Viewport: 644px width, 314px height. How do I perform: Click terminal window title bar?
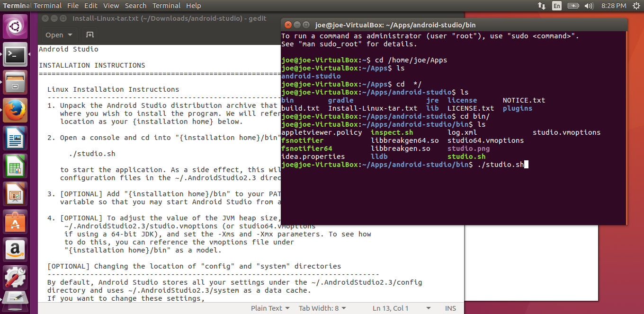(x=454, y=25)
